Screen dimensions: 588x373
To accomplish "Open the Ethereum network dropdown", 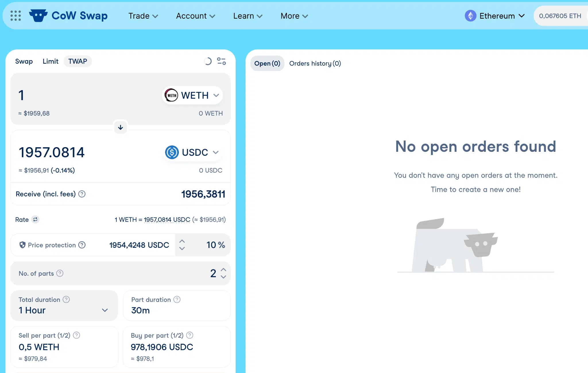I will coord(495,16).
